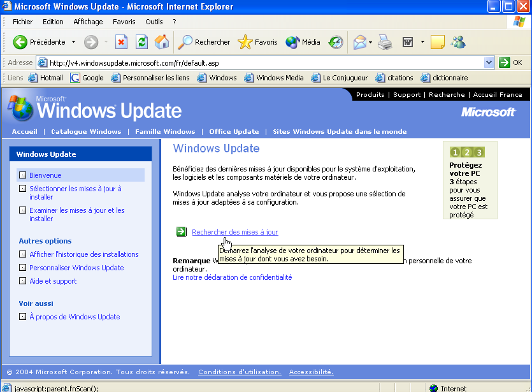Open Sélectionner les mises à jour à installer
The image size is (532, 392).
[x=75, y=192]
